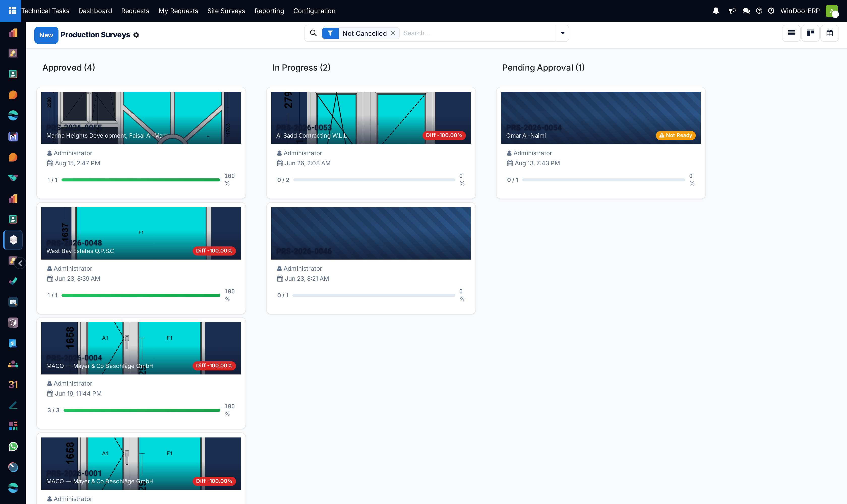
Task: Click the magnifier search icon
Action: click(x=313, y=33)
